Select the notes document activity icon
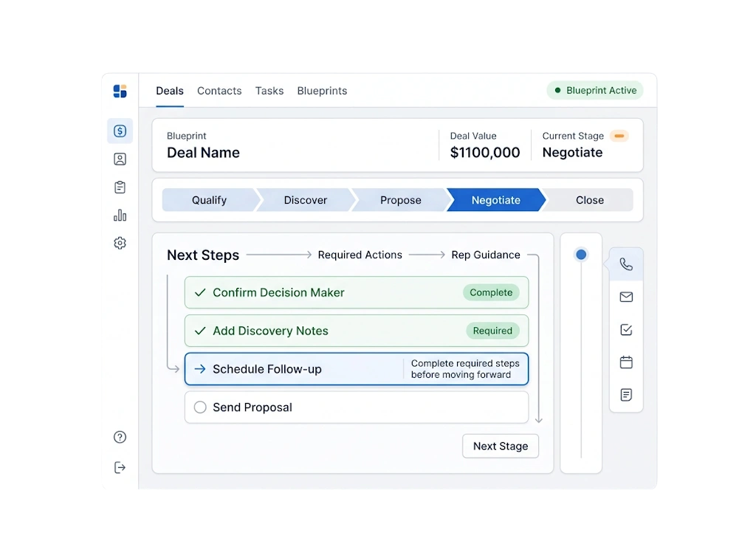 point(626,395)
